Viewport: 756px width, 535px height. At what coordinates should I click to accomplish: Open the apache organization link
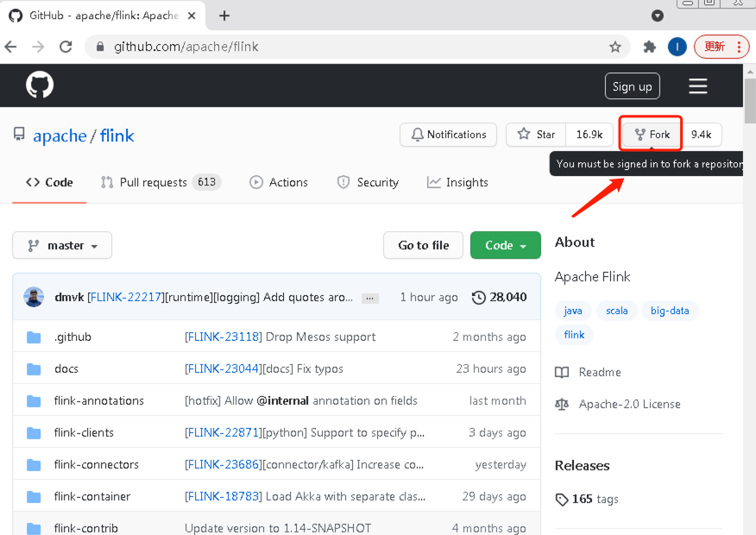click(60, 136)
